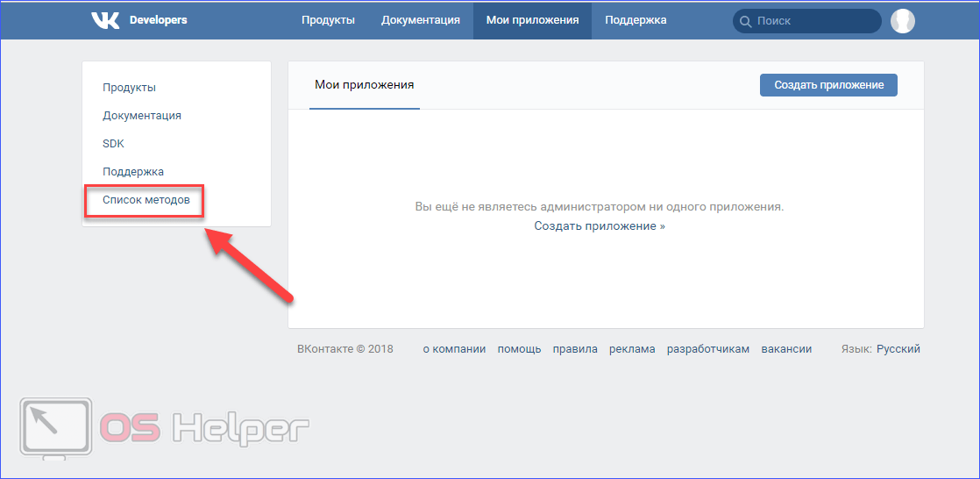
Task: Open Документация in the top navigation
Action: coord(420,20)
